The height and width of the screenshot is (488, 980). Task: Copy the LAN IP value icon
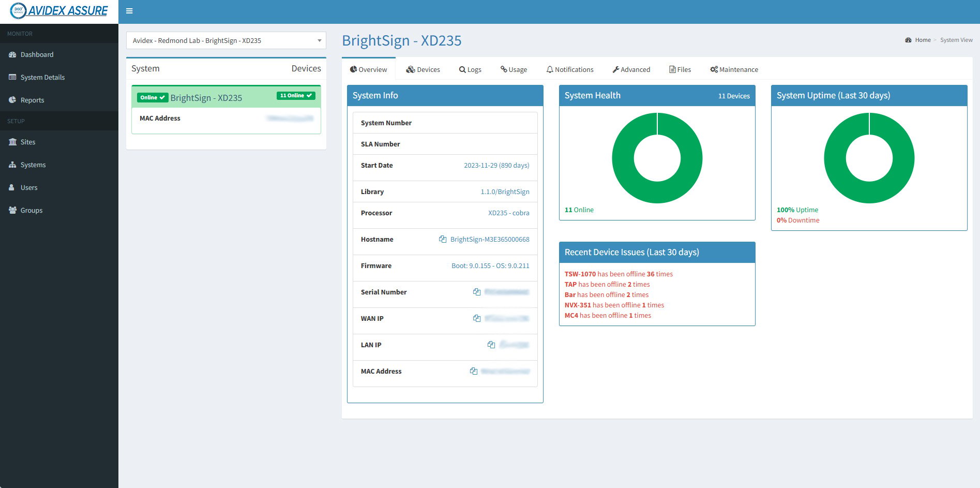(491, 345)
